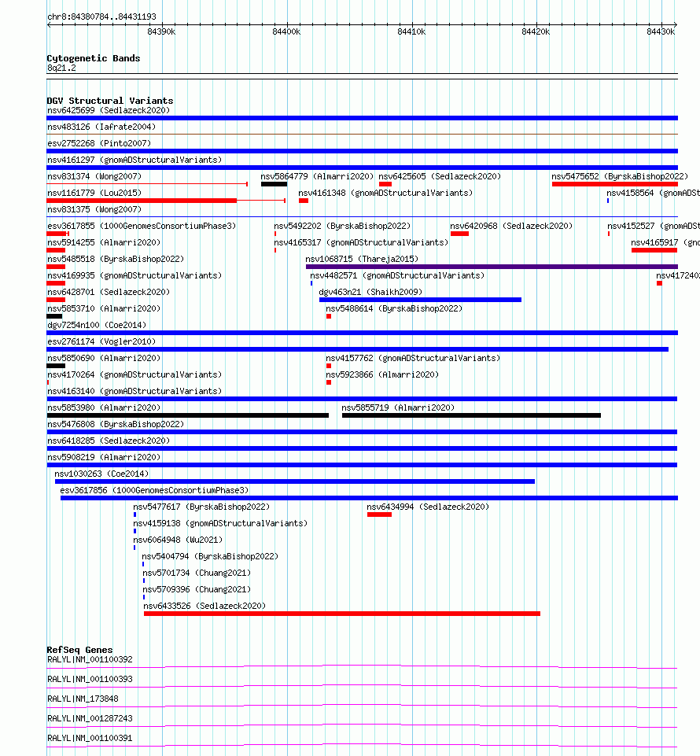Select nsv5850690 (Almarri2020) label
The width and height of the screenshot is (700, 756).
(x=104, y=358)
